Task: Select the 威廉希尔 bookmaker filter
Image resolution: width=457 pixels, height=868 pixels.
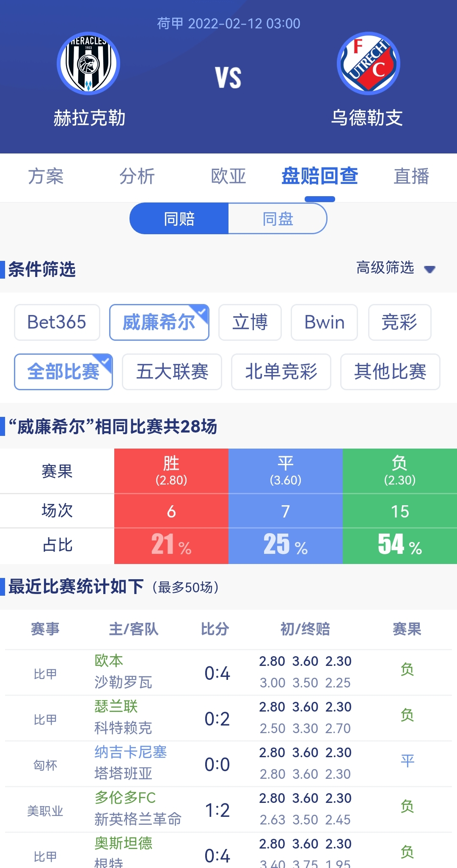Action: [159, 322]
